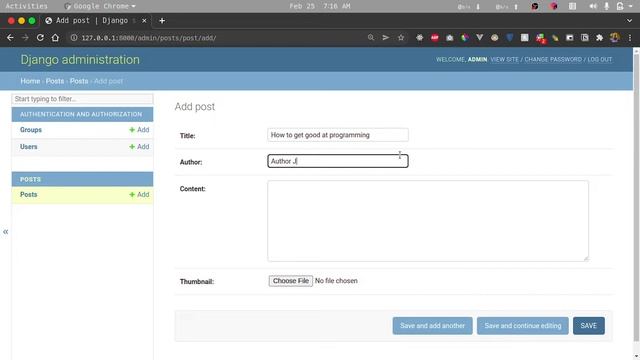Open Users in the sidebar

tap(29, 147)
